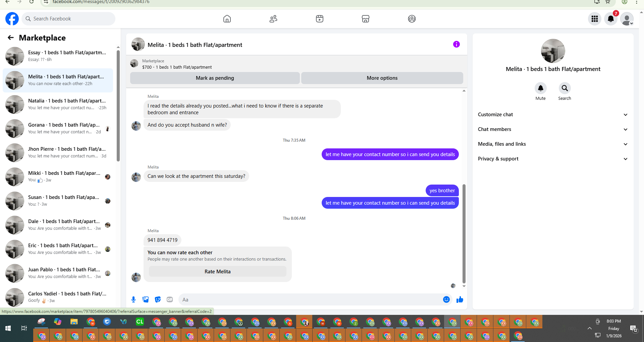This screenshot has height=342, width=644.
Task: Open Eric conversation in list
Action: point(58,249)
